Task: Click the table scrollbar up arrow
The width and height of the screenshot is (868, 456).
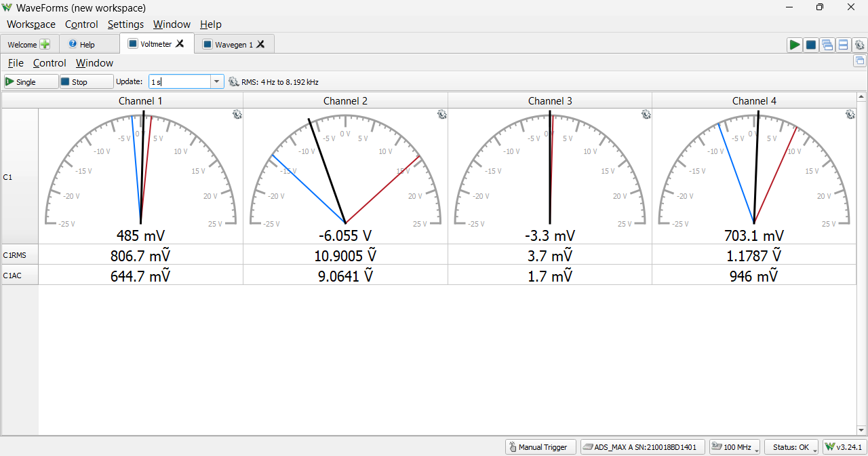Action: point(862,97)
